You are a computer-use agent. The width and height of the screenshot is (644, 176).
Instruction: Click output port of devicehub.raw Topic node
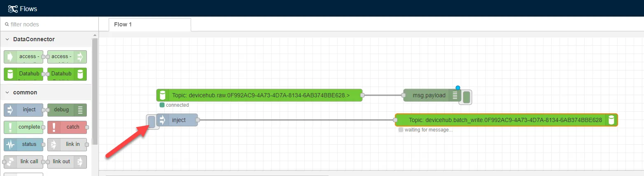[362, 95]
